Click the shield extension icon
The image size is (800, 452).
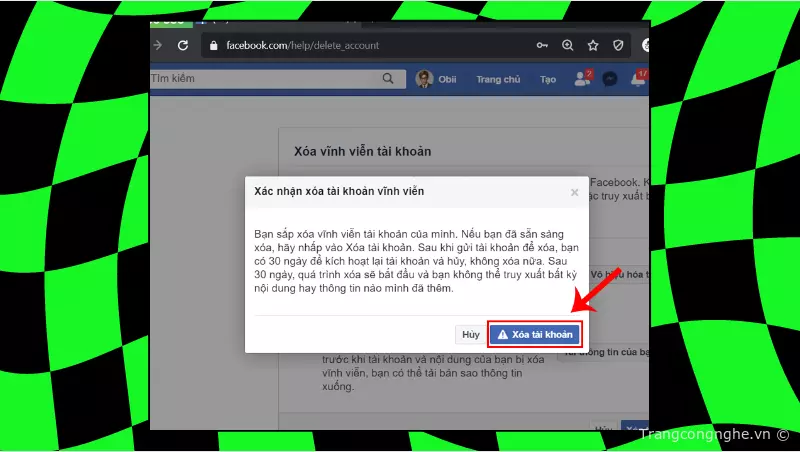point(618,46)
